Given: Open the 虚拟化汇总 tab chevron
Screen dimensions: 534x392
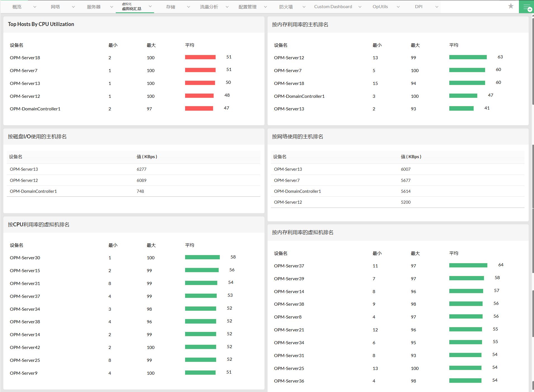Looking at the screenshot, I should [x=150, y=6].
